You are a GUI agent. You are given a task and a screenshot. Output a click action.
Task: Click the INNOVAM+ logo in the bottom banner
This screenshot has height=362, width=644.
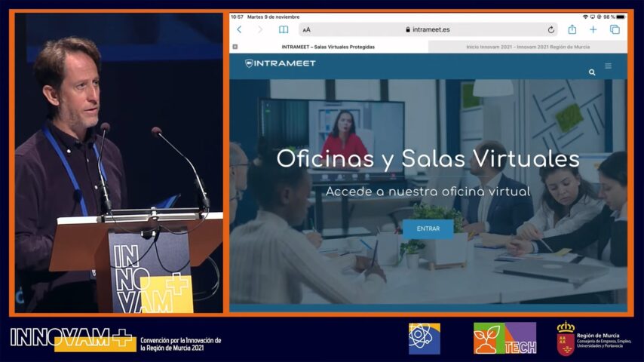[x=73, y=339]
